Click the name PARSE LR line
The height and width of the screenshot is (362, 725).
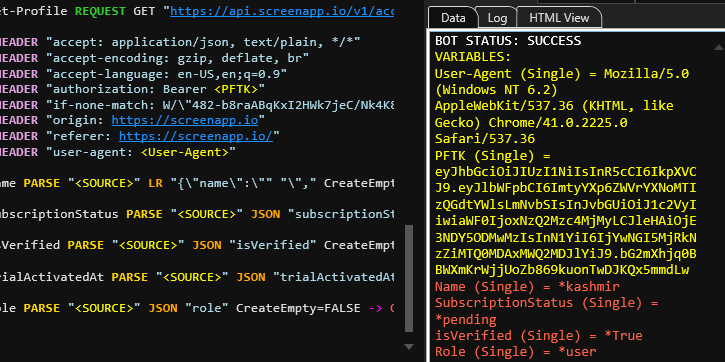click(x=197, y=183)
